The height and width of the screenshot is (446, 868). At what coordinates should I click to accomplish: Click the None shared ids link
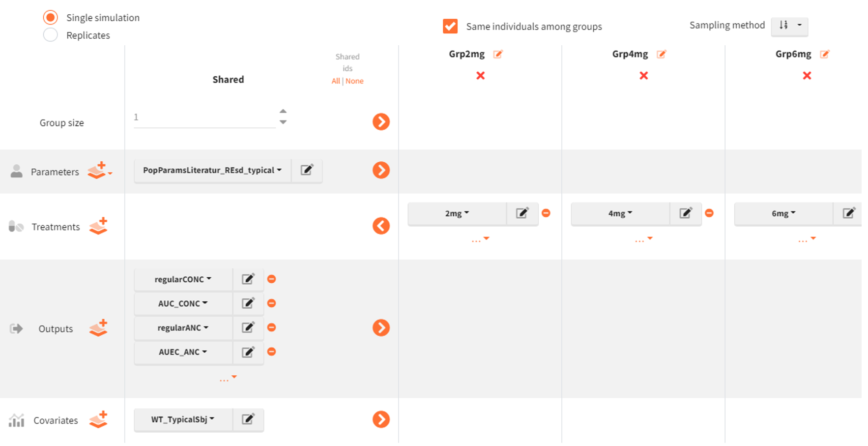click(354, 81)
